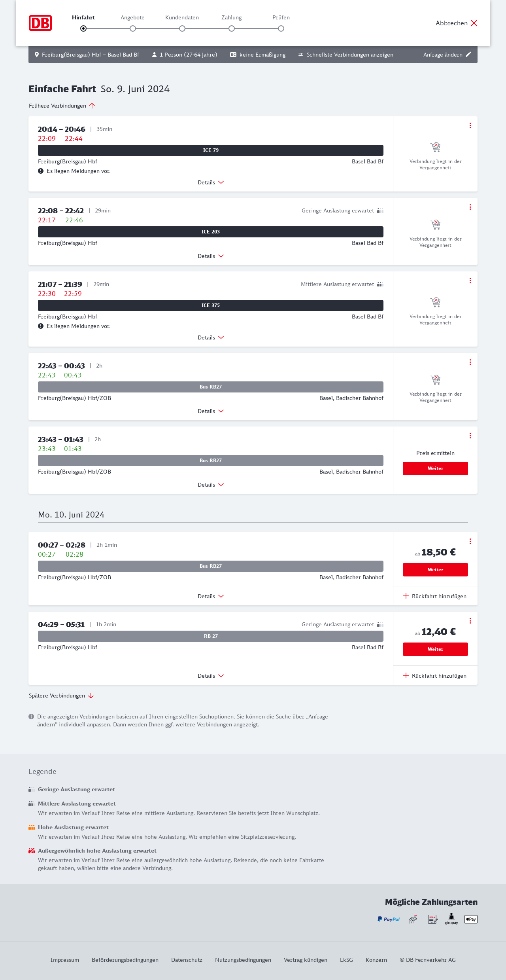Open three-dot menu for ICE 203 connection
The width and height of the screenshot is (506, 980).
(470, 207)
